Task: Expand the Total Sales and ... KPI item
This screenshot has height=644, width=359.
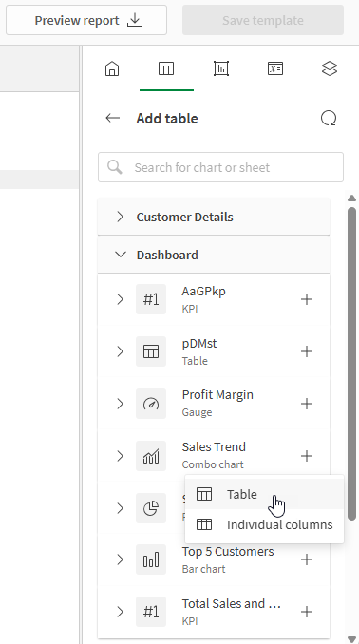Action: (120, 612)
